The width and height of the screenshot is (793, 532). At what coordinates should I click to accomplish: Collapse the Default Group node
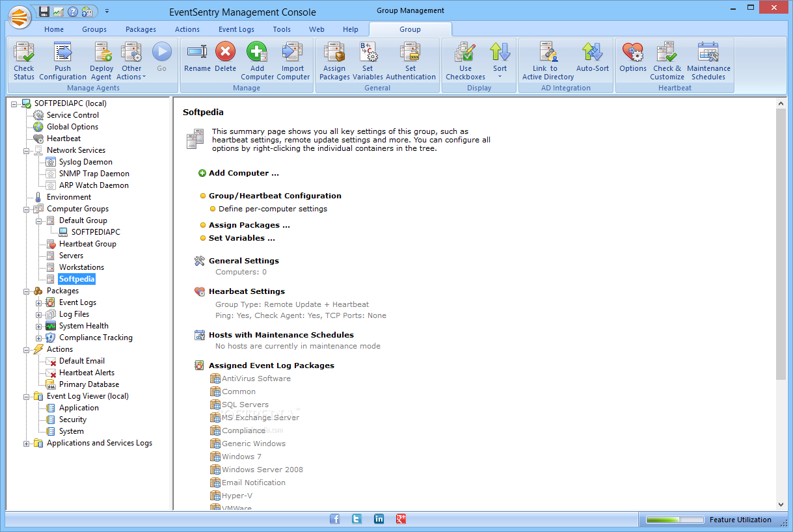point(39,220)
